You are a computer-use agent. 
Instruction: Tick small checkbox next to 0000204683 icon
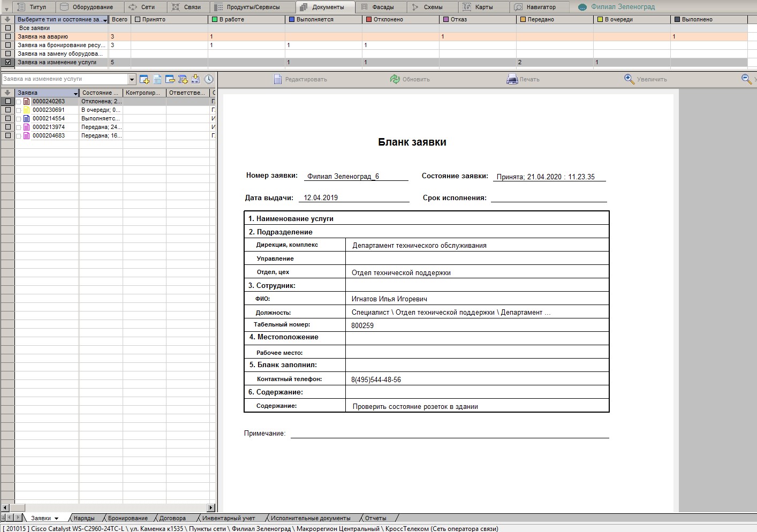coord(19,136)
